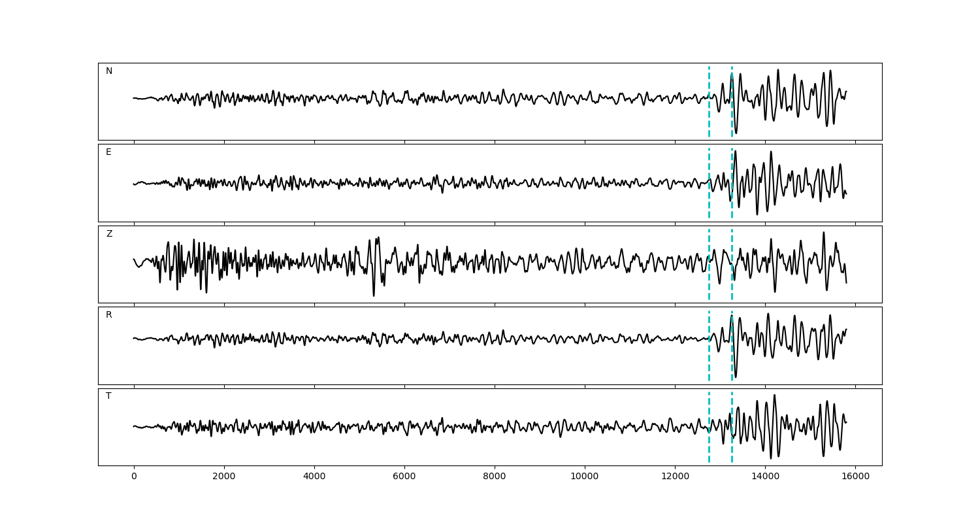Click the 12000 x-axis tick label
980x523 pixels.
(x=675, y=477)
